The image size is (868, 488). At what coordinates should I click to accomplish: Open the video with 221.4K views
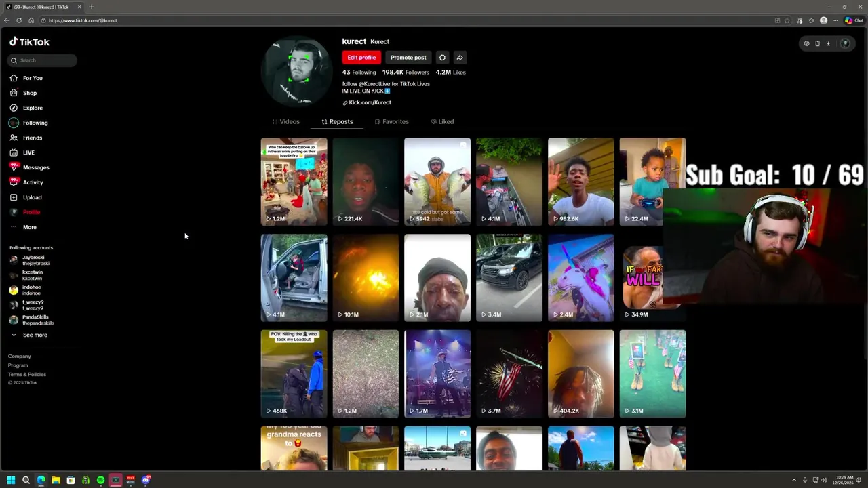366,182
